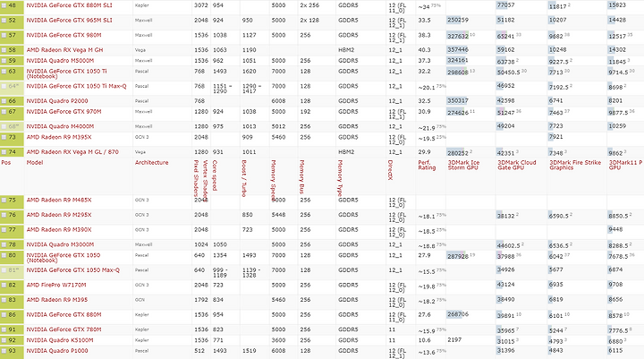This screenshot has width=644, height=359.
Task: Click Cloud Gate score 77057
Action: click(x=505, y=5)
